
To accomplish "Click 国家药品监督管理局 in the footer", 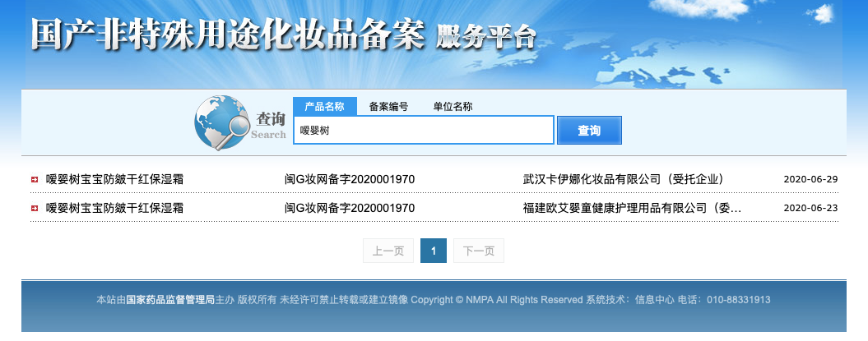I will point(170,300).
